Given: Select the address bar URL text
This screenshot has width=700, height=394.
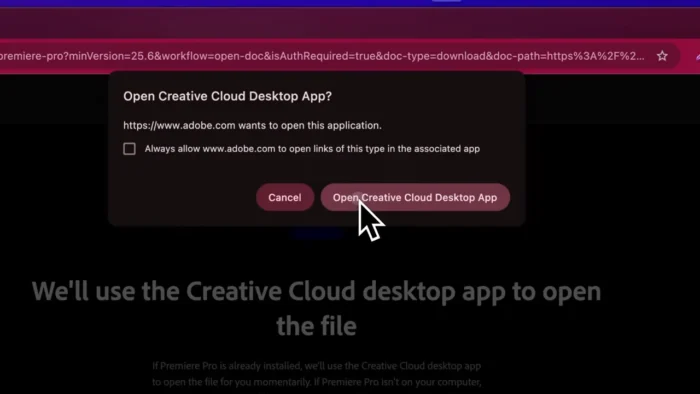Looking at the screenshot, I should click(322, 56).
